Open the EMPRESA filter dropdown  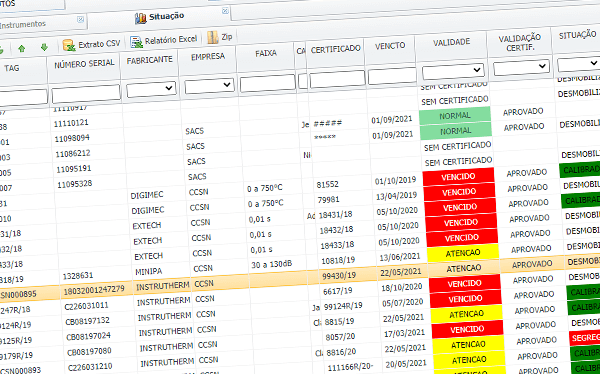(x=209, y=85)
